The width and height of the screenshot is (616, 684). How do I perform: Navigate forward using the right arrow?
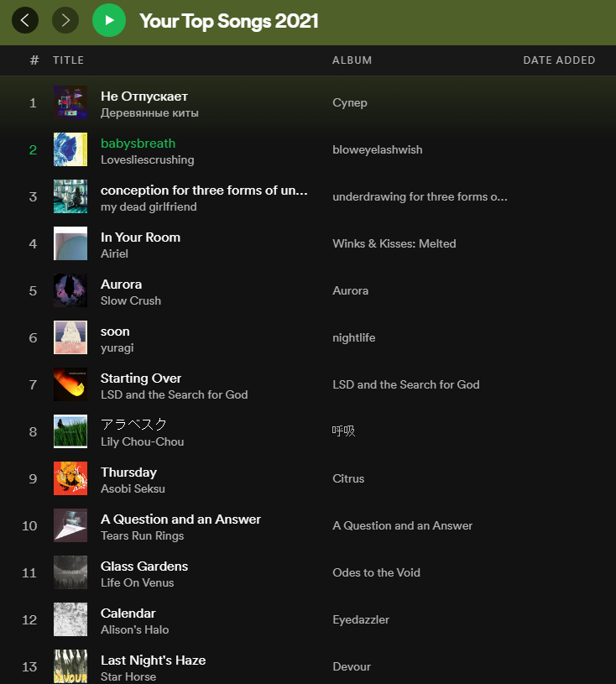[65, 20]
